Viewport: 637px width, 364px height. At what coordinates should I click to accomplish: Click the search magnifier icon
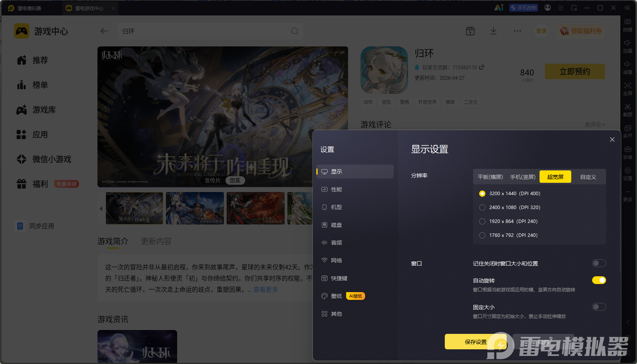point(295,31)
